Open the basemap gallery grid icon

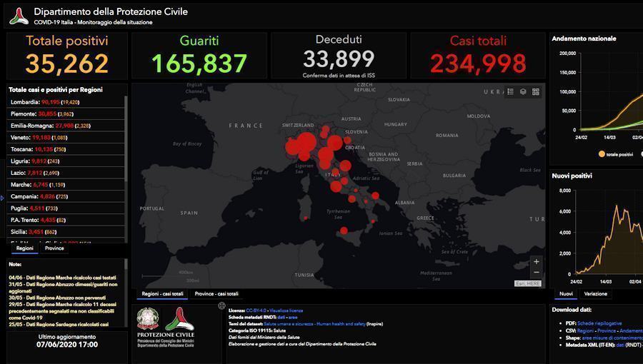click(x=536, y=92)
